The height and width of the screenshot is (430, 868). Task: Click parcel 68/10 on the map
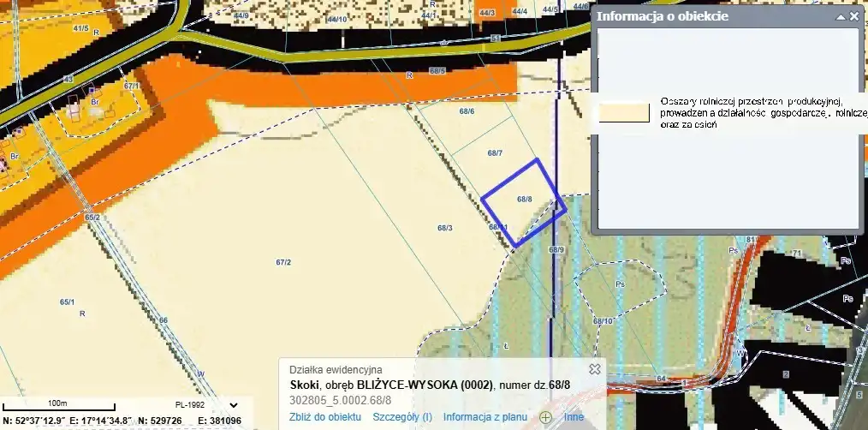click(x=603, y=320)
